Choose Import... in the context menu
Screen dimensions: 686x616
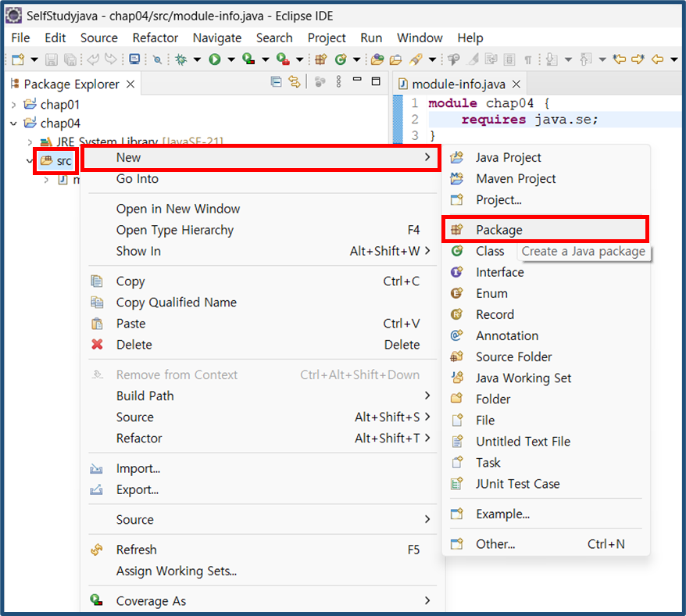pyautogui.click(x=261, y=468)
